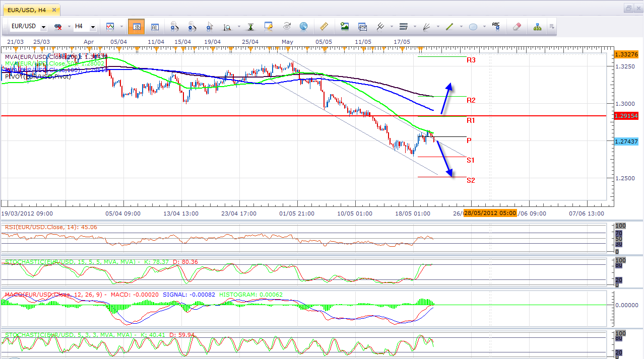
Task: Select the Gann fan lines tool
Action: [427, 27]
